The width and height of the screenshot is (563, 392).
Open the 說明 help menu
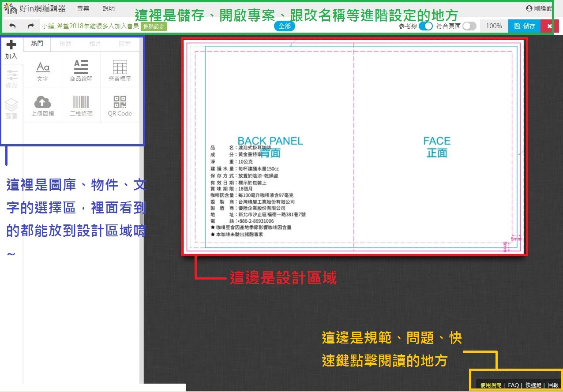(109, 8)
